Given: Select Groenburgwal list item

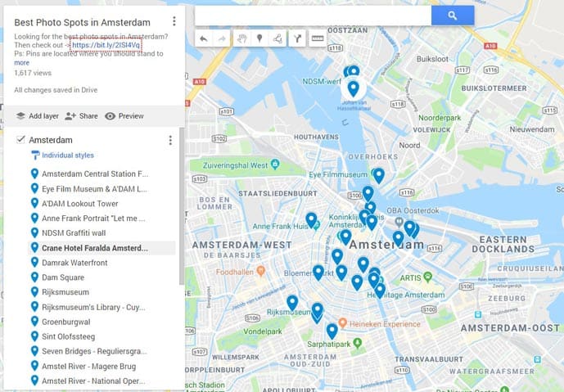Looking at the screenshot, I should (102, 322).
